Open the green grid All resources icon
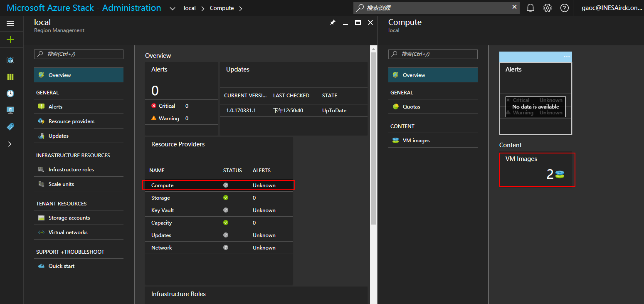 click(10, 77)
